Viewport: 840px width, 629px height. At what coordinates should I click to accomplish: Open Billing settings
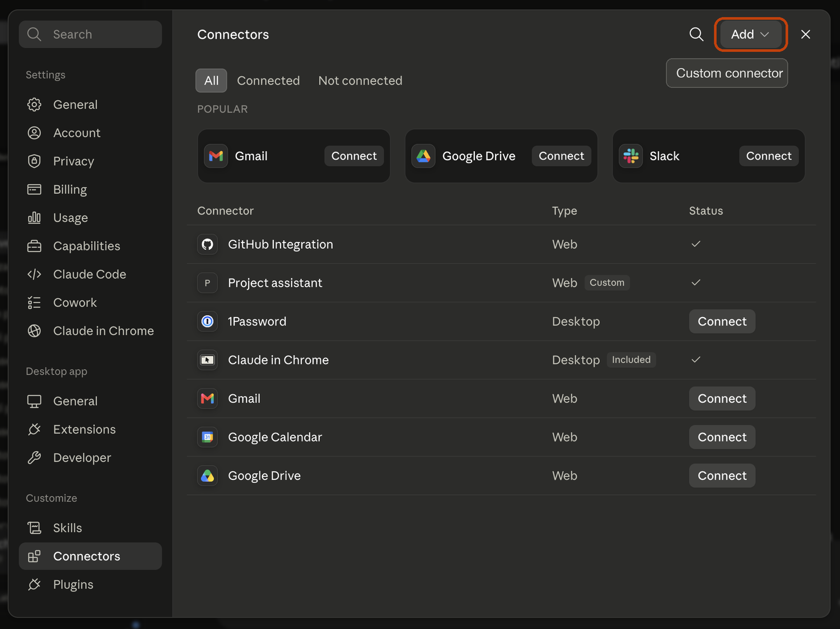[90, 189]
